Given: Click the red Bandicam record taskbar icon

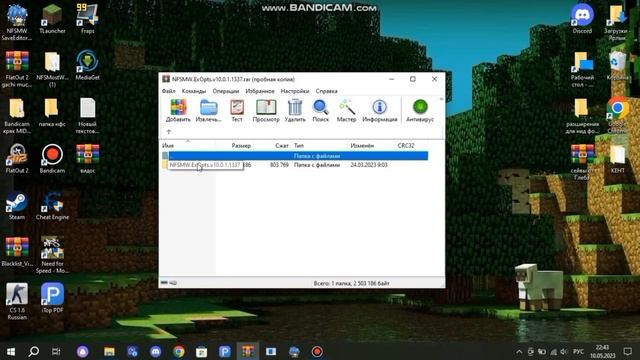Looking at the screenshot, I should [x=317, y=351].
